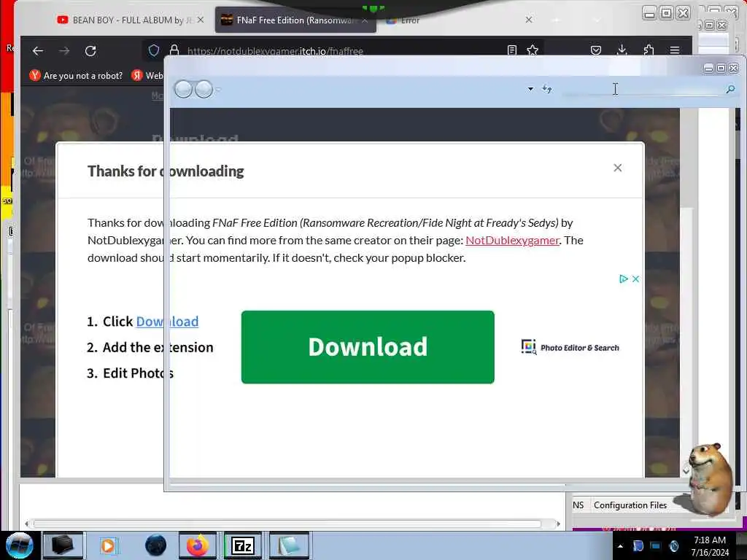Bookmark this page with star icon
The image size is (747, 560).
point(533,50)
